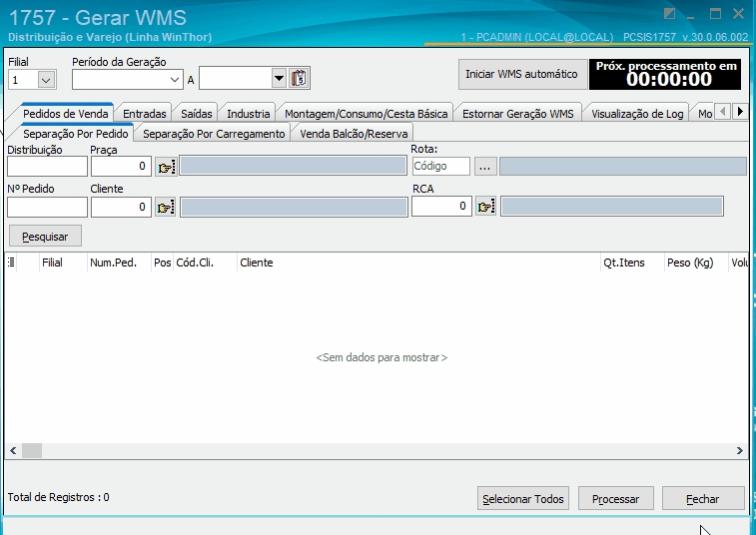Select the Separação Por Carregamento subtab
Screen dimensions: 756x535
(214, 134)
